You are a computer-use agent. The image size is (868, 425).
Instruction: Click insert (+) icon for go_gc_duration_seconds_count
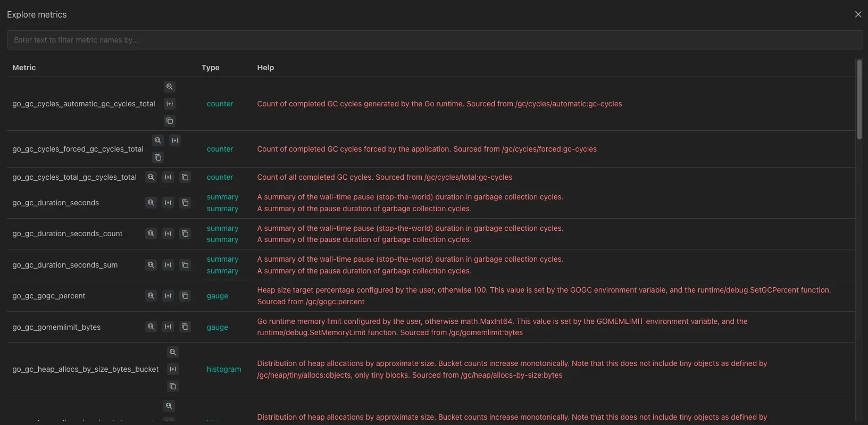(168, 234)
